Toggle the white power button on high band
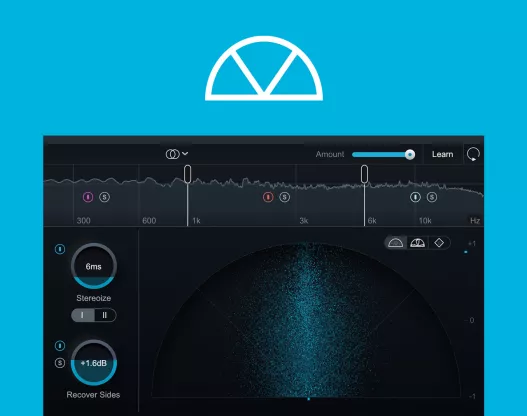 (x=415, y=197)
